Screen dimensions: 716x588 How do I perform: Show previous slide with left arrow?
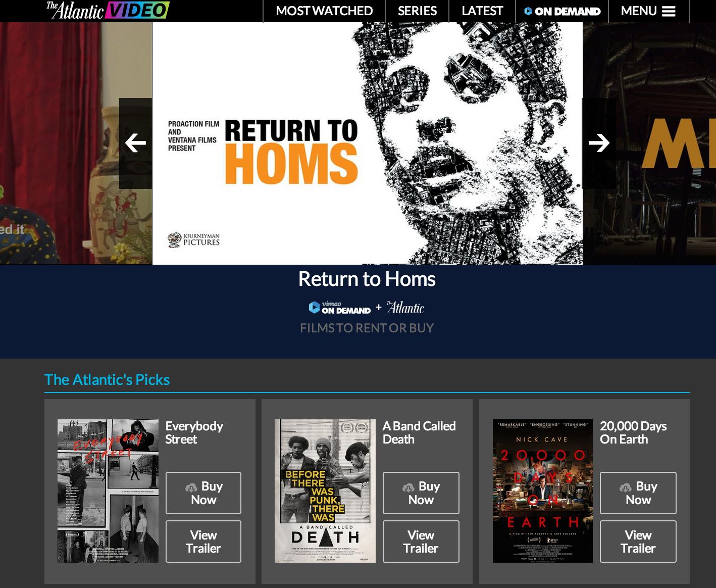pyautogui.click(x=135, y=143)
